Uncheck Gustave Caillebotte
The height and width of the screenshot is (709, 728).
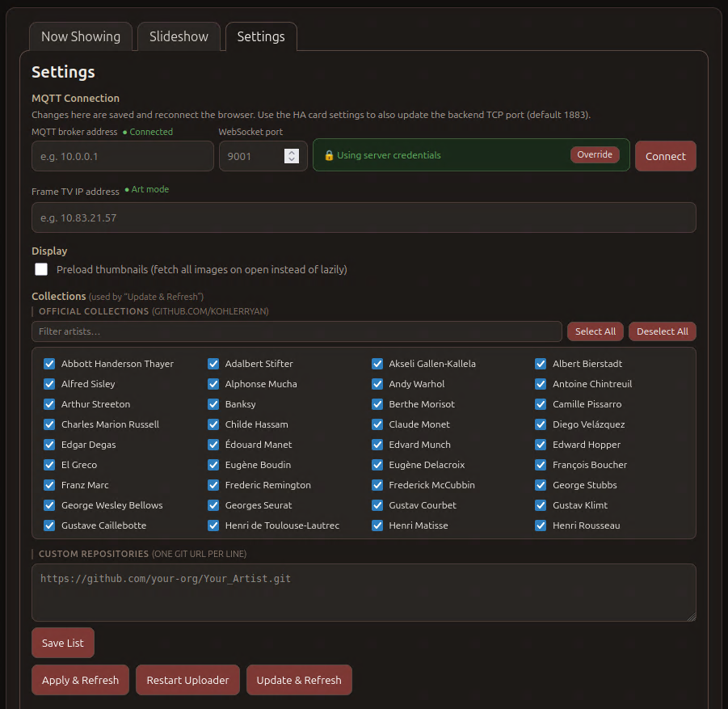[x=49, y=525]
